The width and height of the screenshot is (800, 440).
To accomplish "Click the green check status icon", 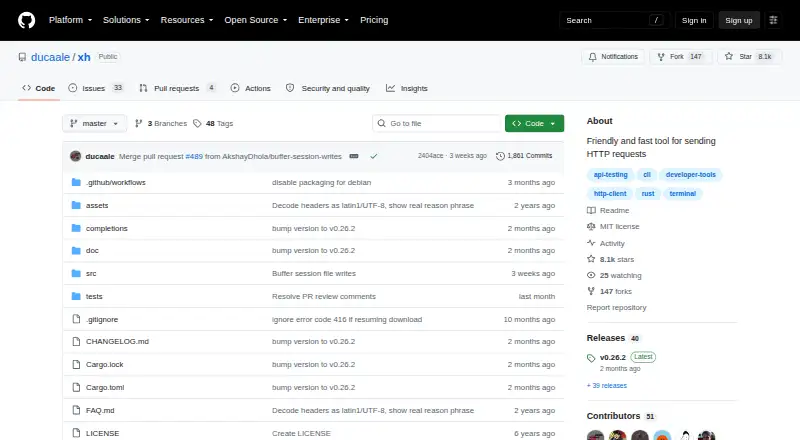I will pos(374,156).
